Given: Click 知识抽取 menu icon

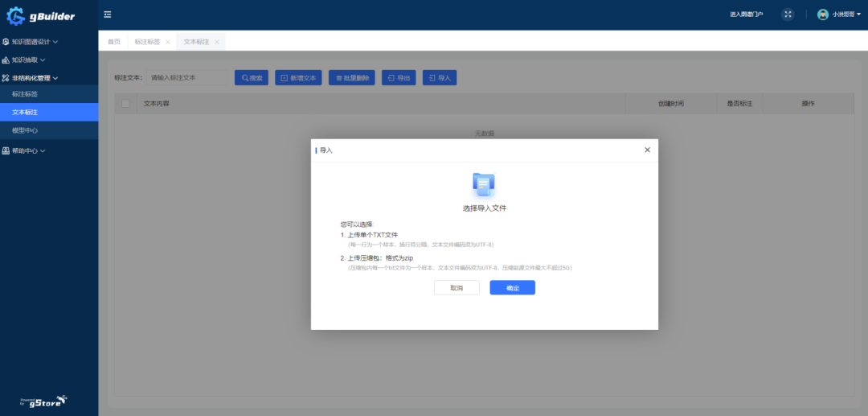Looking at the screenshot, I should tap(6, 60).
